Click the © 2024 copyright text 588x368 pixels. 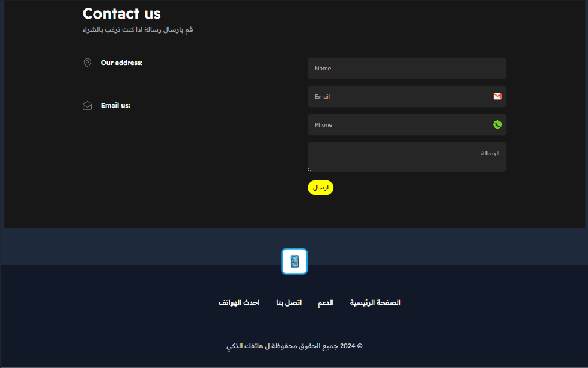(x=294, y=346)
